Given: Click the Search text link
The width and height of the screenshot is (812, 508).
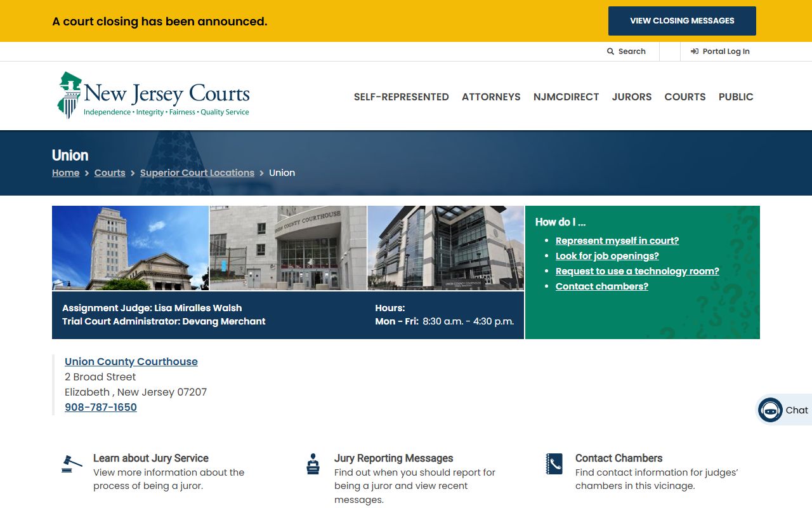Looking at the screenshot, I should [x=632, y=51].
